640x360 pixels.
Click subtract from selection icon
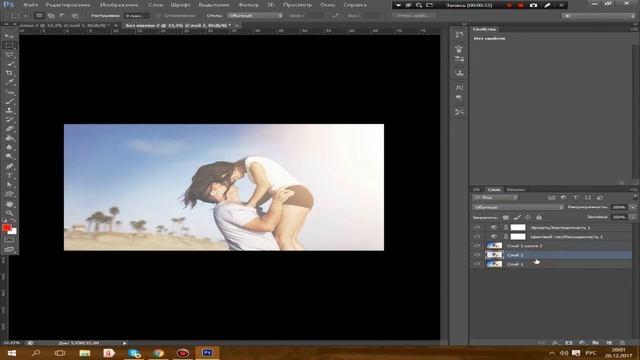point(63,16)
